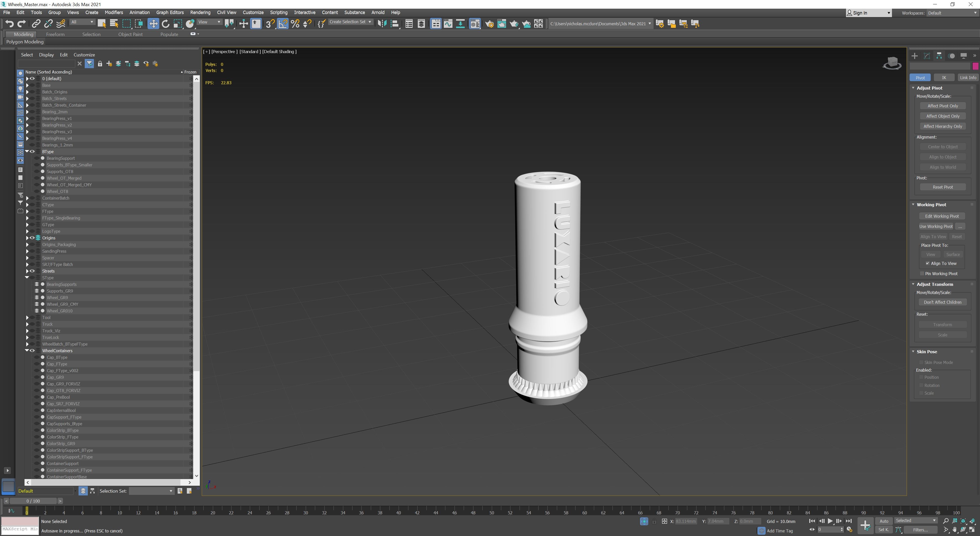The width and height of the screenshot is (980, 536).
Task: Click the Zoom Extents Selected viewport icon
Action: tap(963, 521)
